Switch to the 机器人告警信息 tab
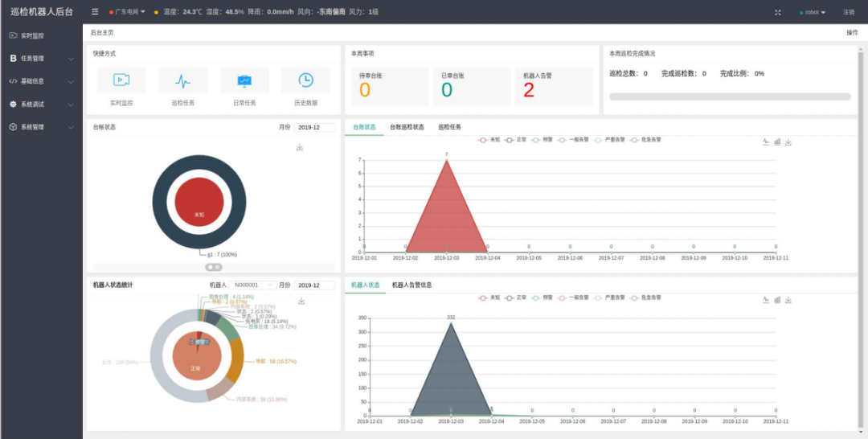The image size is (868, 439). tap(411, 285)
